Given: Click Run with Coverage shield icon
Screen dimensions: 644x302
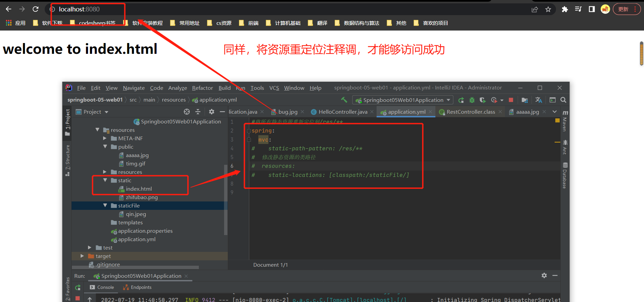Looking at the screenshot, I should tap(482, 100).
